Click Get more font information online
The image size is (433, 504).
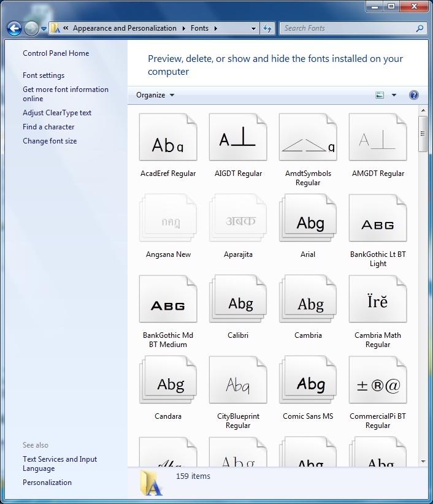(66, 94)
